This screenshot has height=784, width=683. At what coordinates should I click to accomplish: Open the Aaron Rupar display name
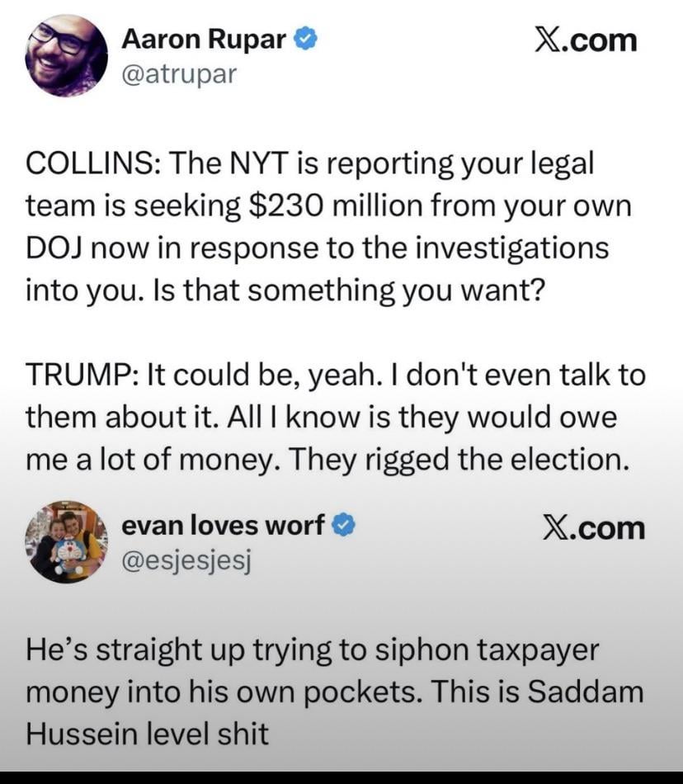click(205, 40)
